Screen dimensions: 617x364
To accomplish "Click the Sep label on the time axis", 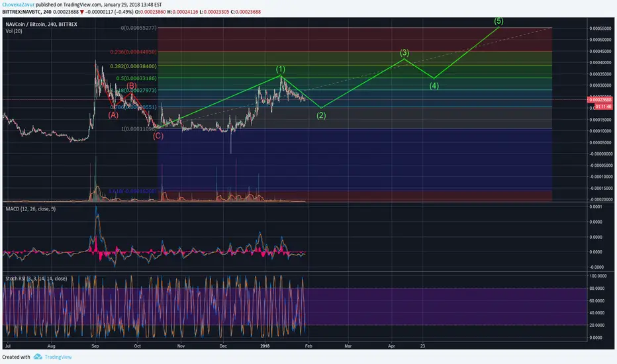I will click(x=95, y=346).
